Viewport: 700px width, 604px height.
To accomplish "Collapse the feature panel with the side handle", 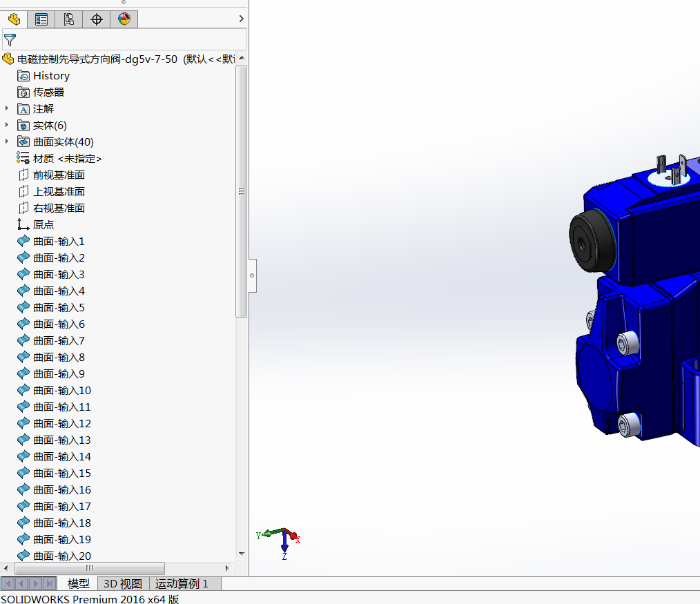I will 252,275.
